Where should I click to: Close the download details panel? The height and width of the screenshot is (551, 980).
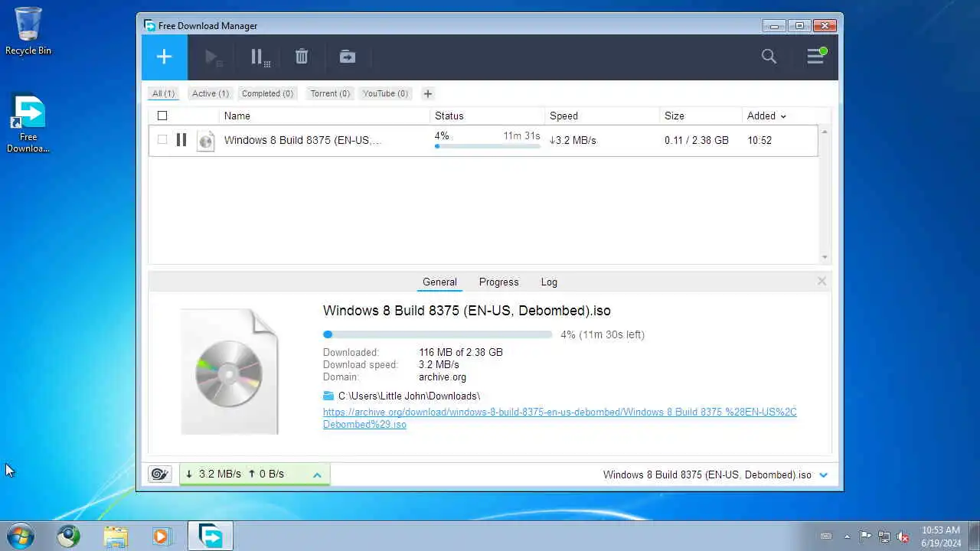(x=822, y=281)
